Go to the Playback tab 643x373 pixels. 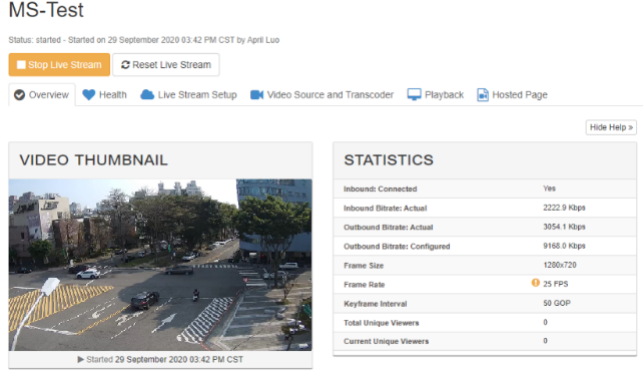[436, 95]
